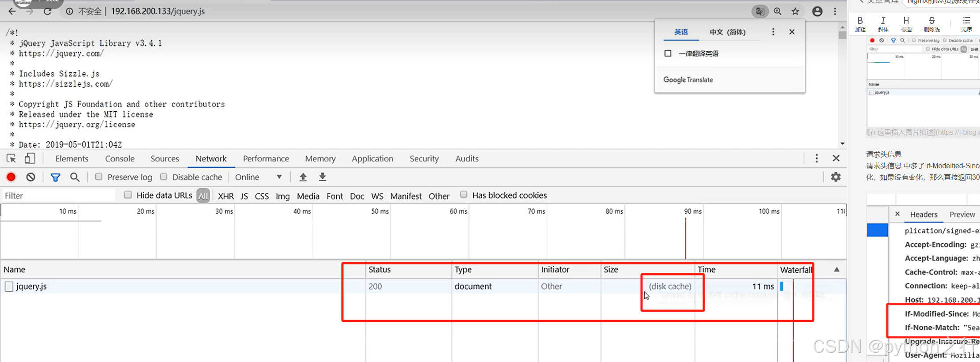Check the always translate English checkbox
Viewport: 980px width, 362px height.
pos(668,53)
